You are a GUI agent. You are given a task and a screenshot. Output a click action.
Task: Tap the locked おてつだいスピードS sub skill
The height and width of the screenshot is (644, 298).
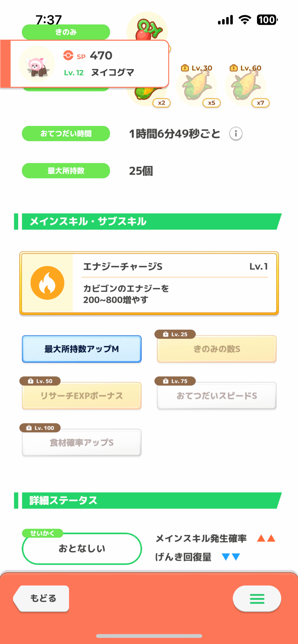pos(217,396)
